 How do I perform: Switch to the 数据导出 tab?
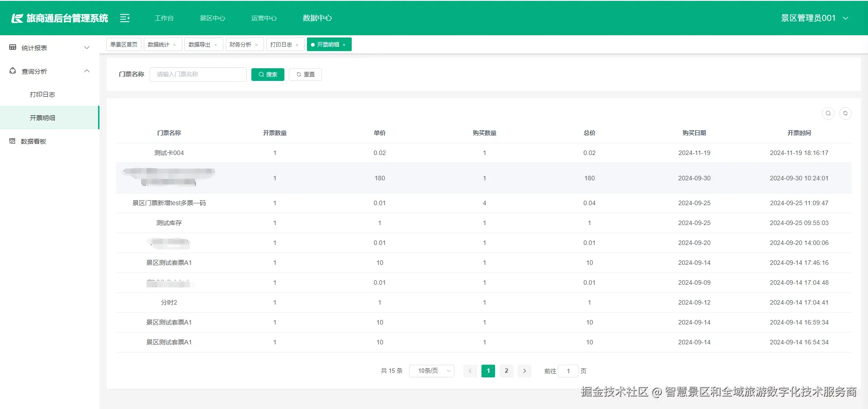199,44
